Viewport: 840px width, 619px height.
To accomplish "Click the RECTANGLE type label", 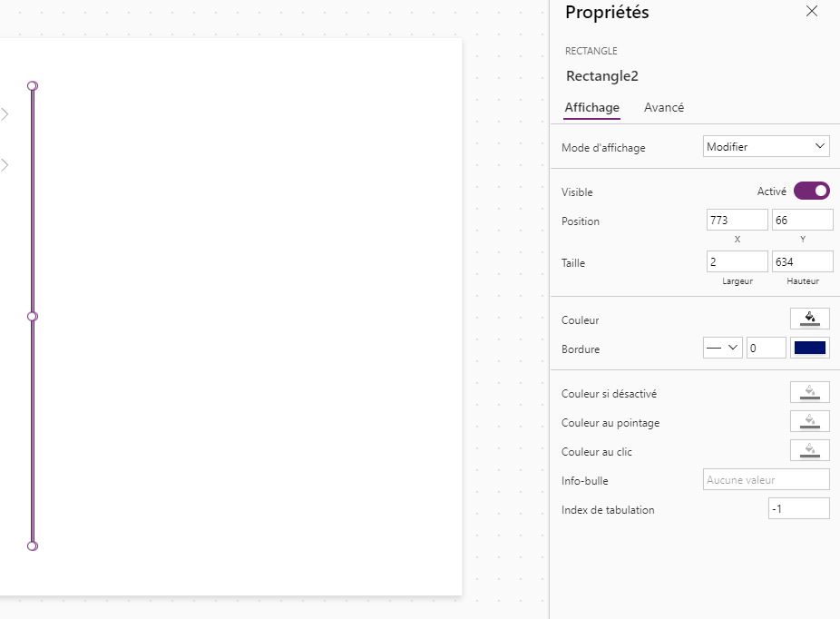I will tap(591, 51).
